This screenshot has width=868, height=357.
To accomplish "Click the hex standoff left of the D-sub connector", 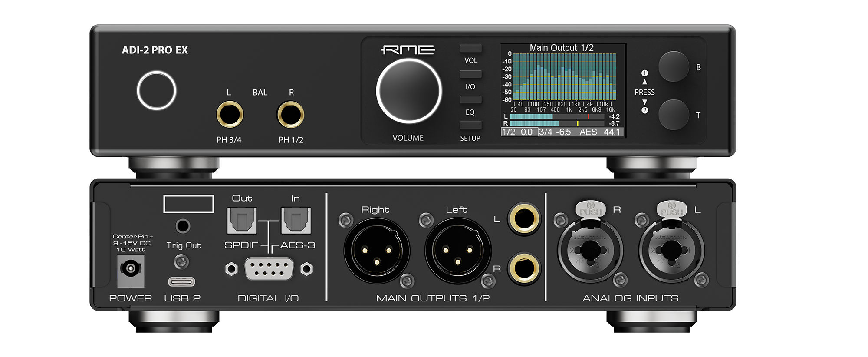I will (x=232, y=269).
